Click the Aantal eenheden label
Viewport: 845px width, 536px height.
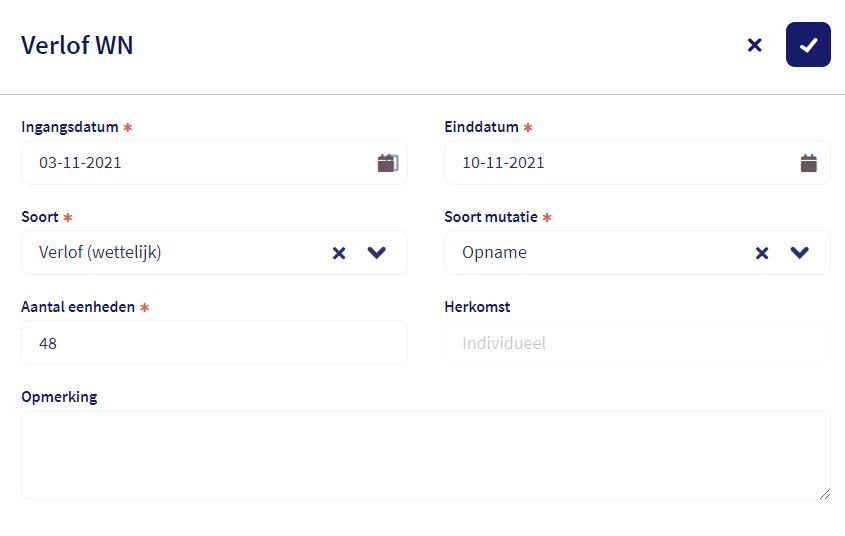[x=78, y=307]
